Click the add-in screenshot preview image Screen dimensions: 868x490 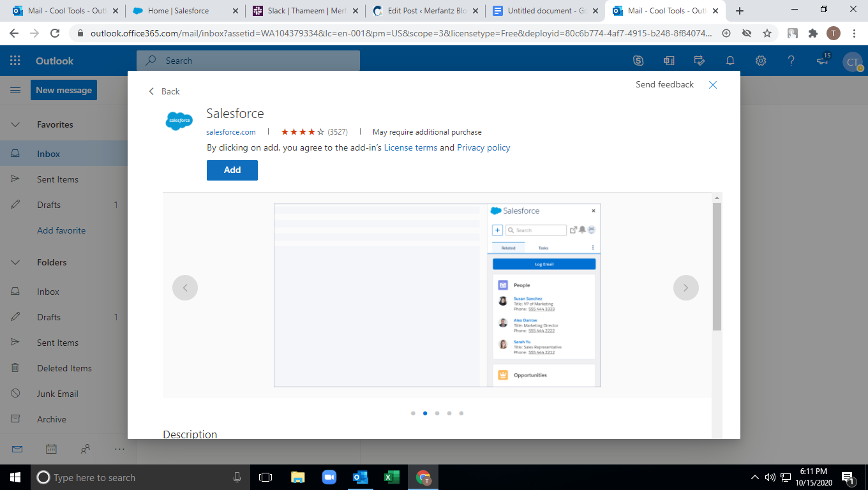pyautogui.click(x=437, y=295)
